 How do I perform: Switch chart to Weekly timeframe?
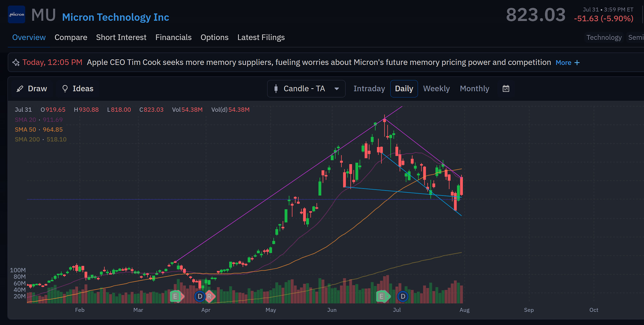436,89
